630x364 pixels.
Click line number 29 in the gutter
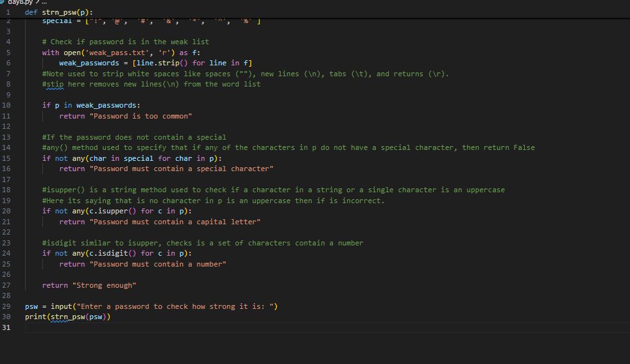pos(6,306)
